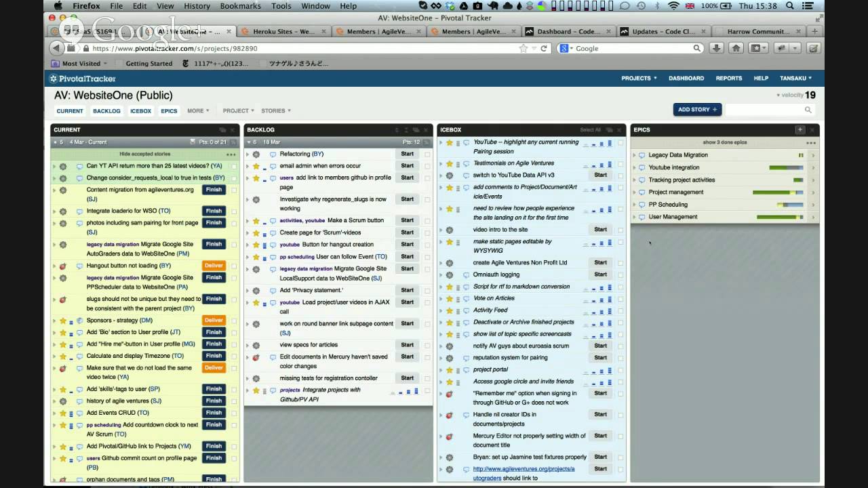Open the Current panel three-dot options
This screenshot has height=488, width=868.
(x=231, y=154)
